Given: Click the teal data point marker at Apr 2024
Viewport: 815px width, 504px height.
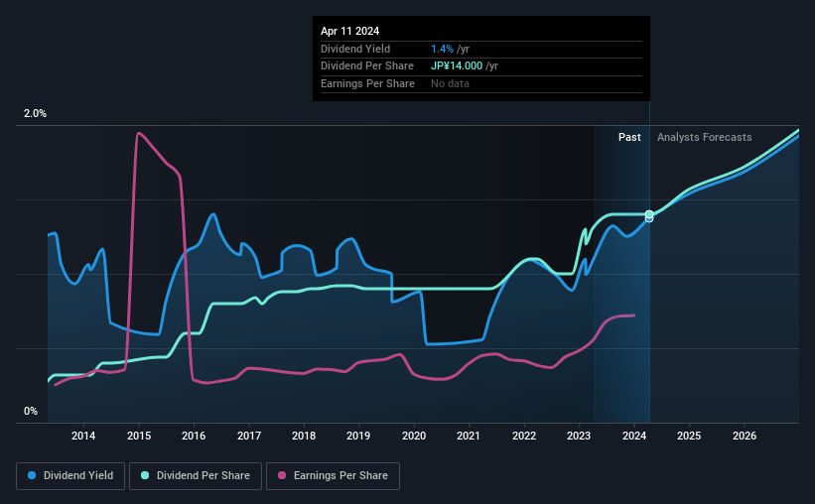Looking at the screenshot, I should point(649,214).
